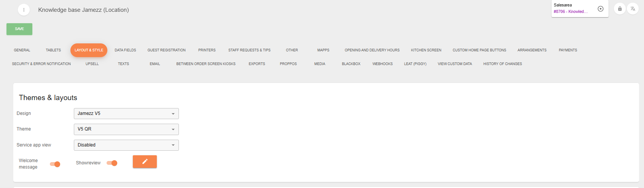644x188 pixels.
Task: Click the Salesarea target icon
Action: tap(600, 9)
